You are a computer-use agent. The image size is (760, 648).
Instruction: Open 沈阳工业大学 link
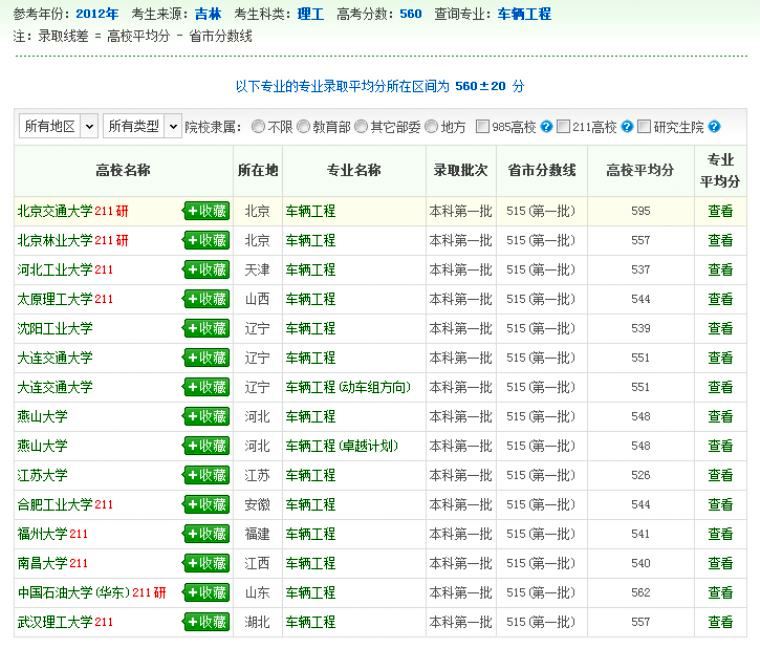click(x=55, y=329)
